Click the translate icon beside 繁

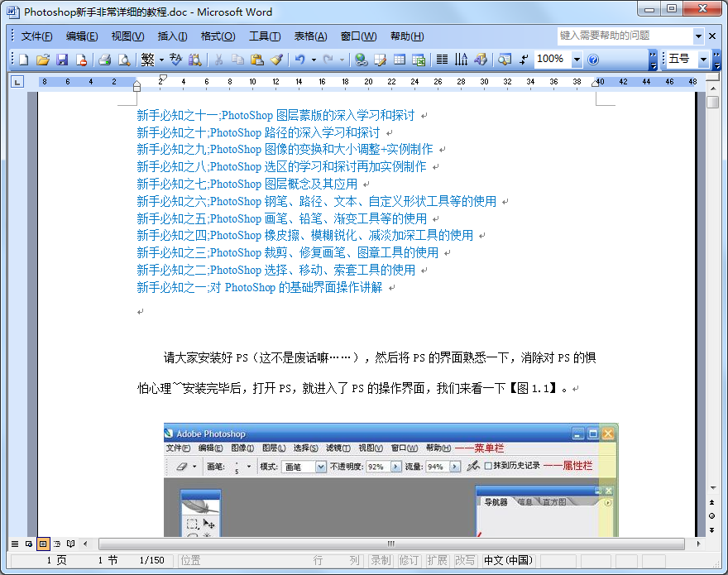click(x=176, y=60)
